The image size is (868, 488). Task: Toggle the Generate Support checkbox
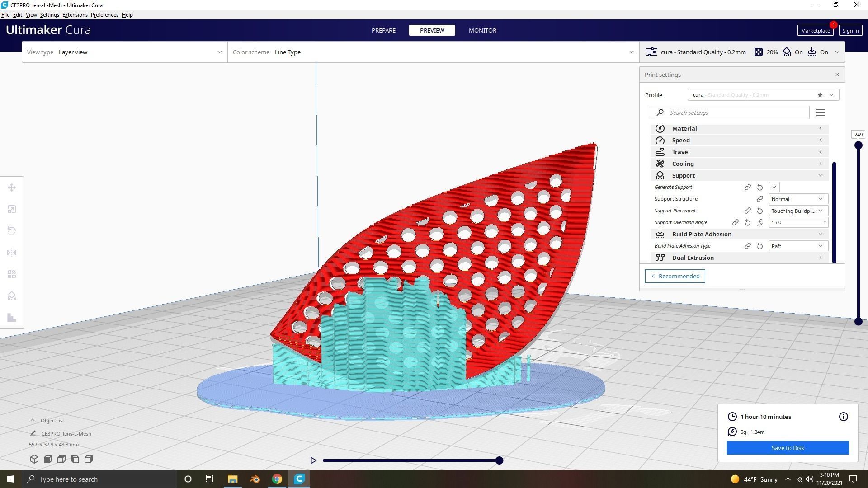(x=774, y=187)
